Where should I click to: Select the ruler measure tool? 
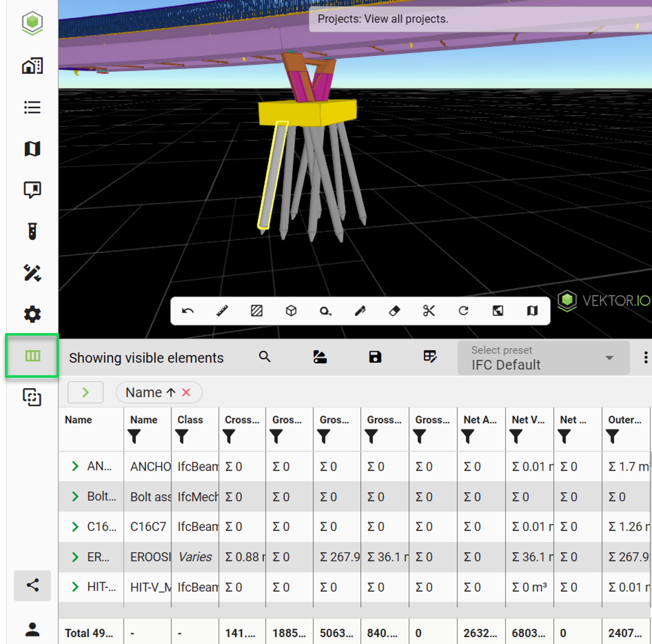click(222, 311)
